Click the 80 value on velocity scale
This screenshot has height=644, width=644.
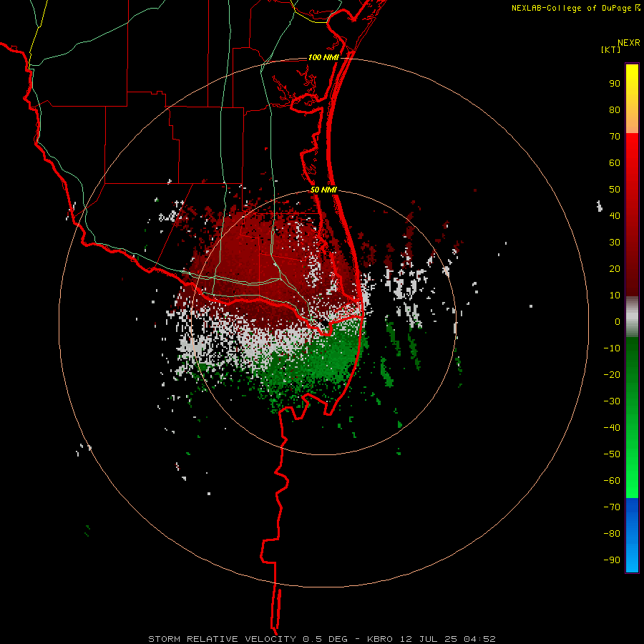pos(615,109)
